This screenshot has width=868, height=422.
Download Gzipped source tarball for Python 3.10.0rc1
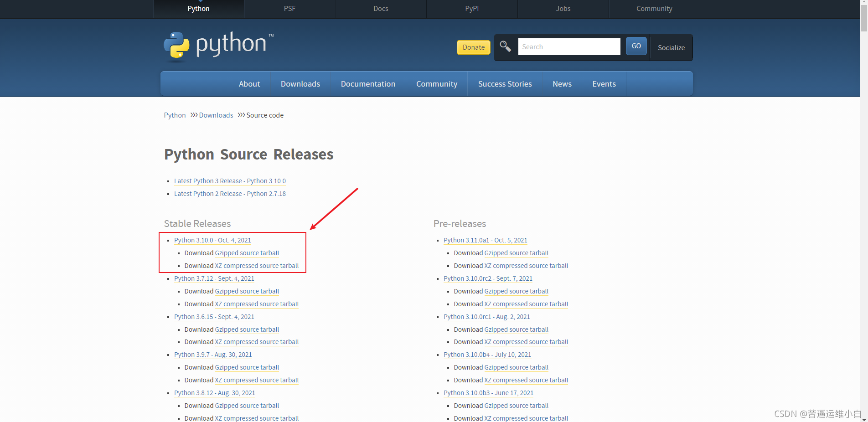(x=516, y=329)
